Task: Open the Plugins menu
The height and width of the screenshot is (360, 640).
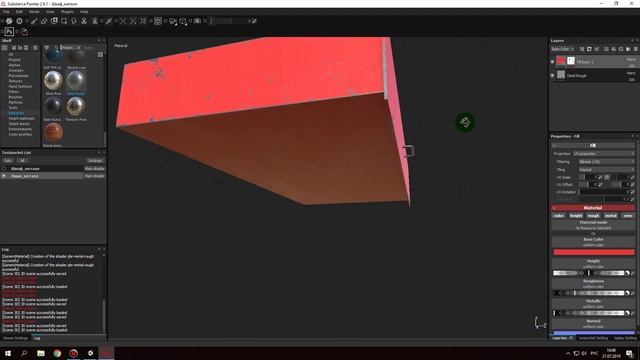Action: pyautogui.click(x=67, y=12)
